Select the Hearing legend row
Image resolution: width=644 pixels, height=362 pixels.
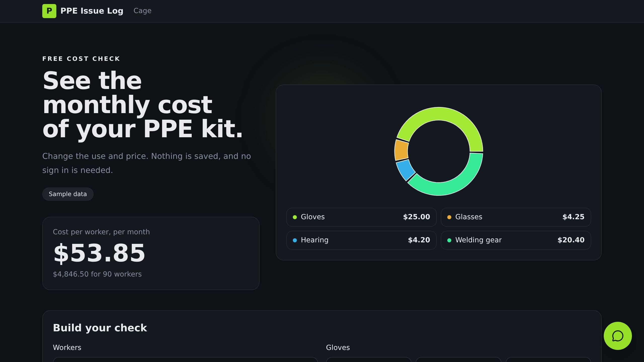[x=361, y=240]
